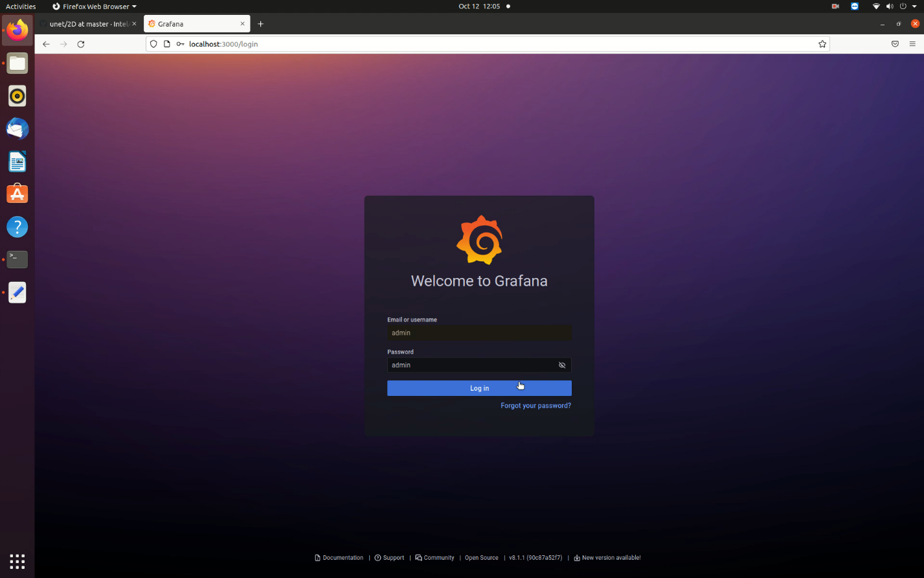This screenshot has height=578, width=924.
Task: Open the Terminal from the dock
Action: point(17,260)
